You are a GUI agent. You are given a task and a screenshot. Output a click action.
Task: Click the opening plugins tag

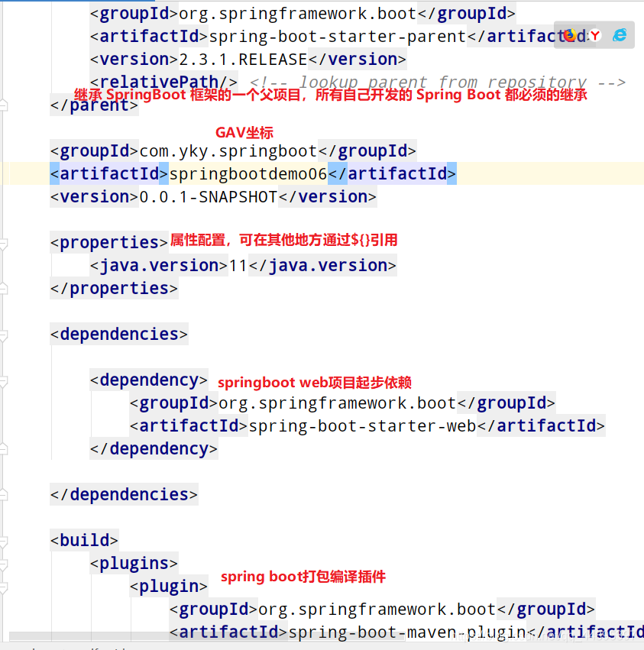pyautogui.click(x=134, y=564)
